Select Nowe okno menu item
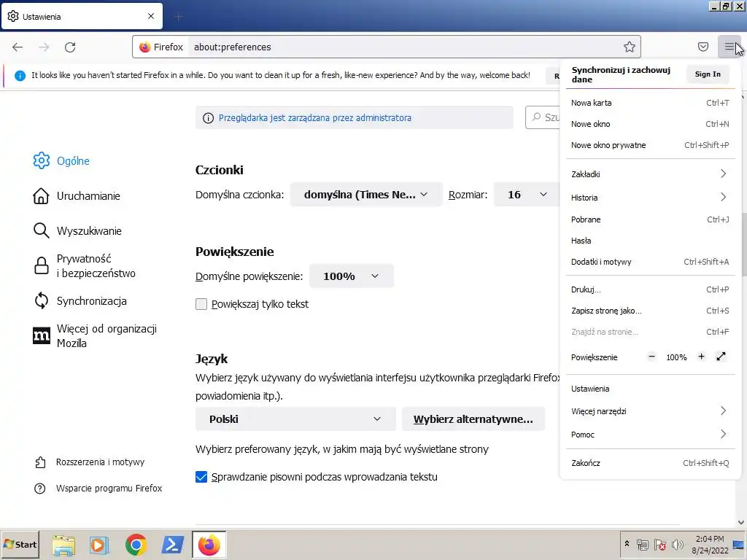 [650, 124]
